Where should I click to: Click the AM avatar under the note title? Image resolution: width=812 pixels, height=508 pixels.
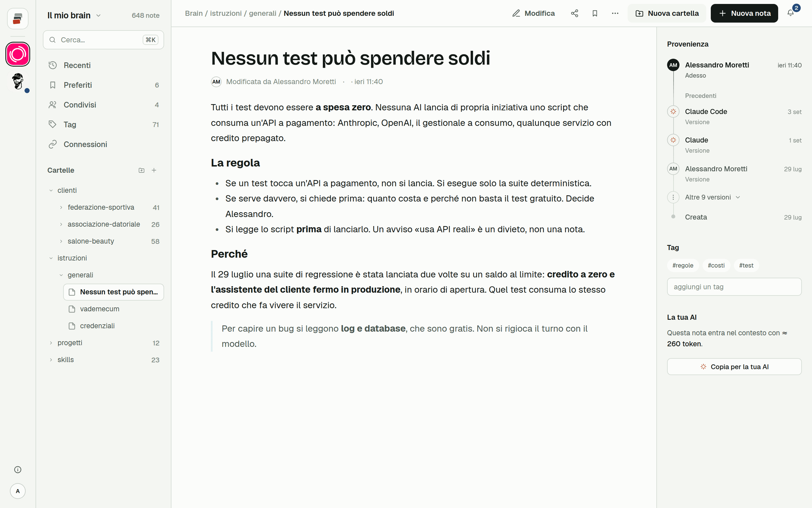(x=216, y=82)
